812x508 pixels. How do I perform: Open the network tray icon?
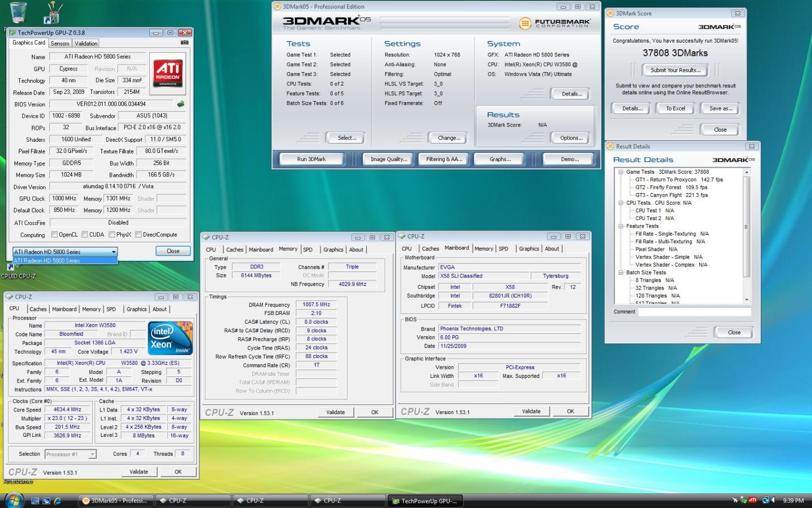coord(765,500)
